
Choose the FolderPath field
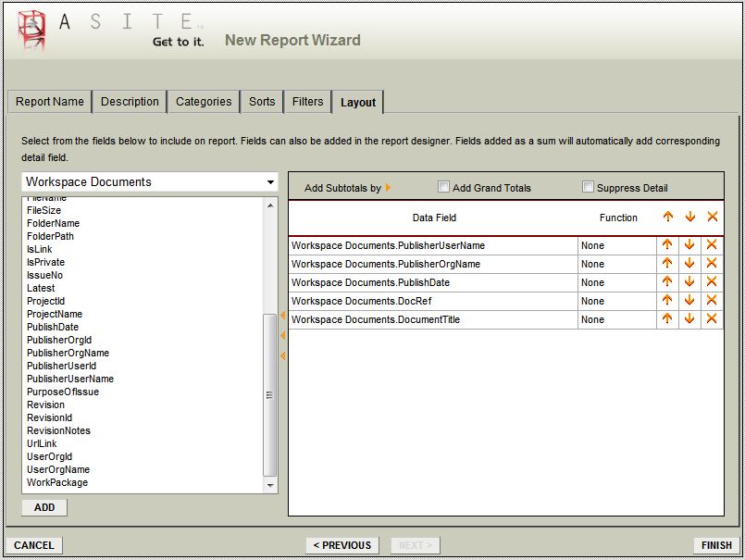[50, 236]
